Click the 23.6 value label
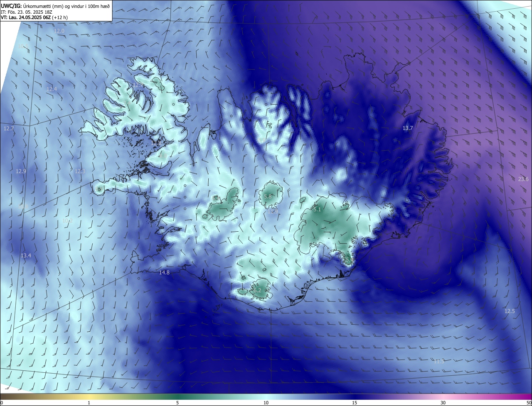The image size is (532, 406). [523, 179]
